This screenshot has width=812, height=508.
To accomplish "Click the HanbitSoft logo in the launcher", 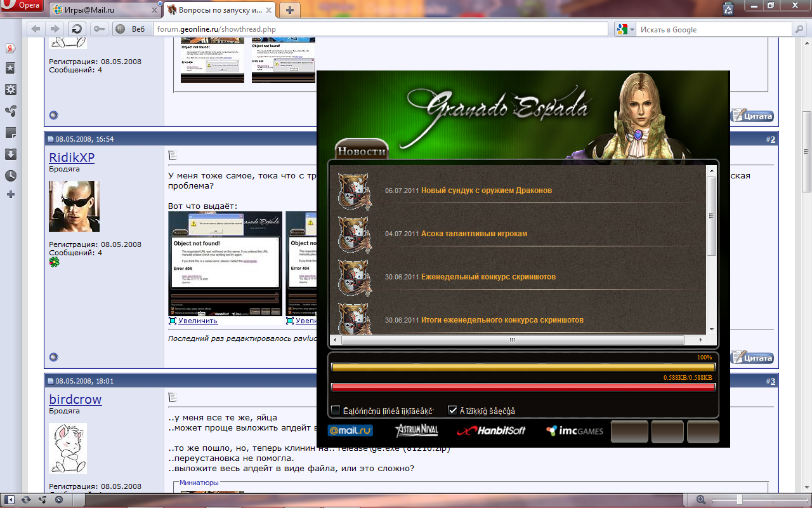I will pos(492,431).
